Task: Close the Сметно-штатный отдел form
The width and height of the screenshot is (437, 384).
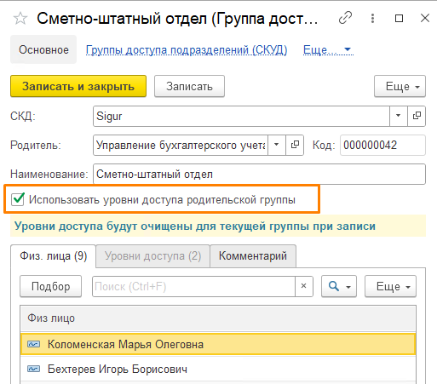Action: point(425,18)
